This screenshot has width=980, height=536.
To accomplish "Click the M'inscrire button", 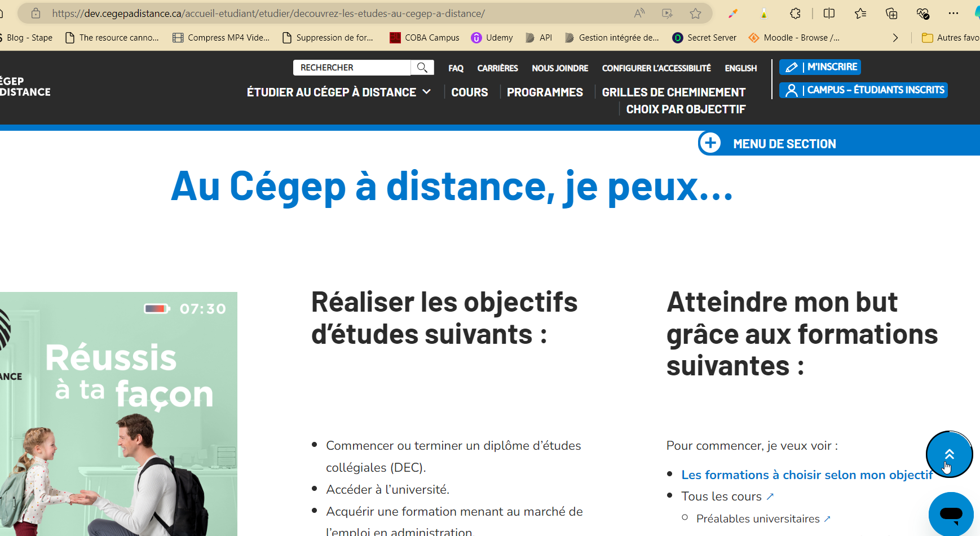I will (x=820, y=67).
